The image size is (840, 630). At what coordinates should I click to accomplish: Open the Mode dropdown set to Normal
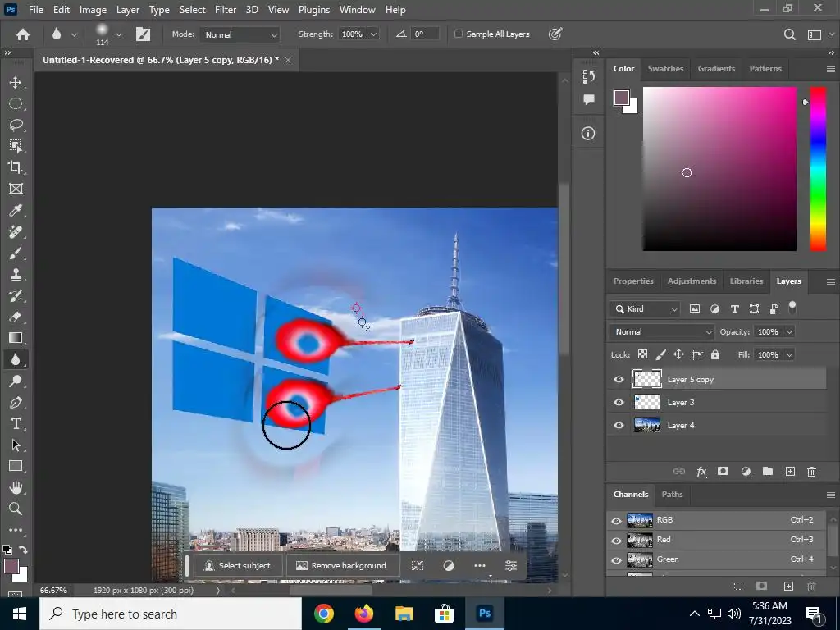click(x=240, y=34)
